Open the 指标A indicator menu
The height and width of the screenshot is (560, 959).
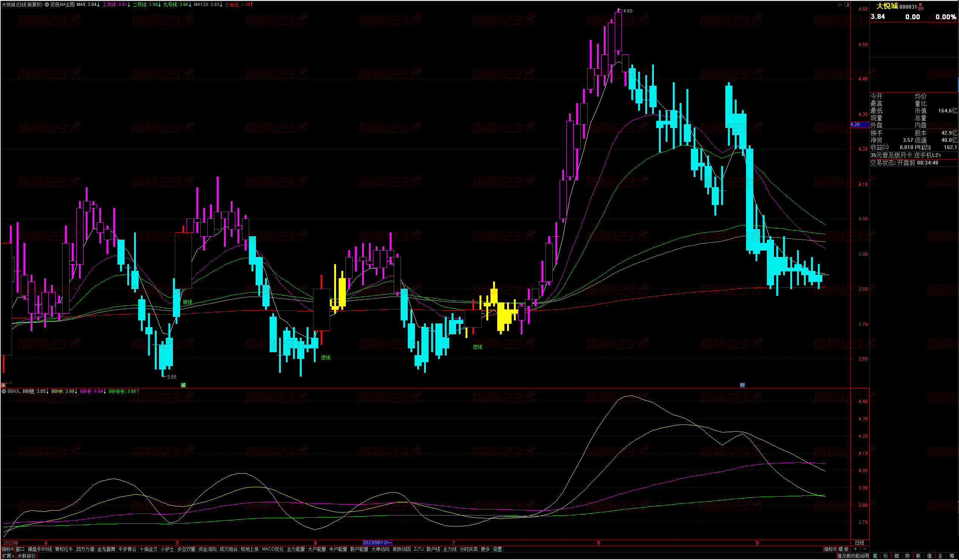pos(8,549)
